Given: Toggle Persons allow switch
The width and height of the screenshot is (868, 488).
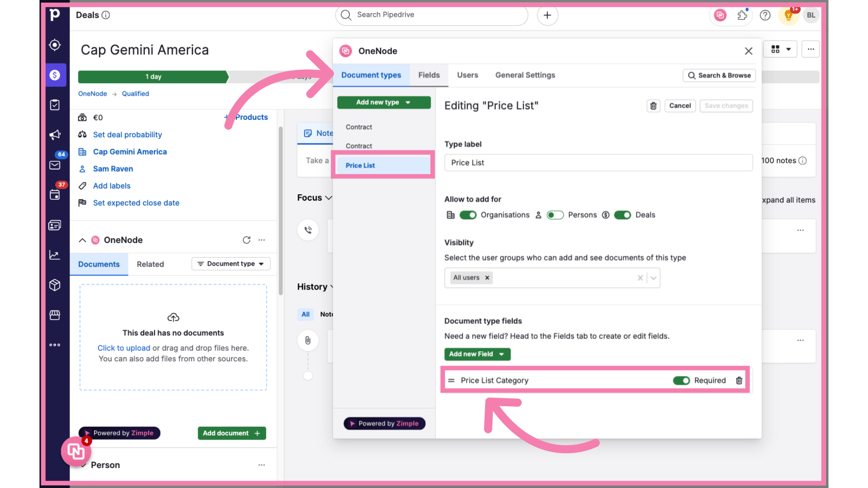Looking at the screenshot, I should pyautogui.click(x=555, y=215).
